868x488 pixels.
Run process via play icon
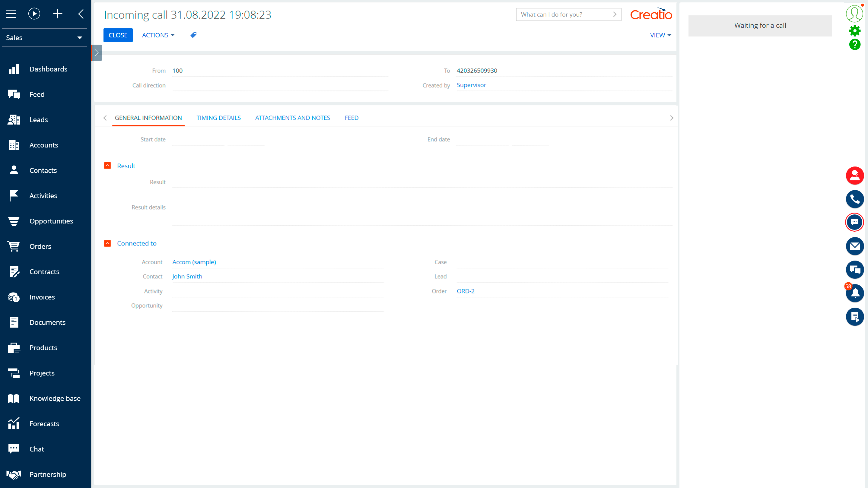[x=34, y=14]
